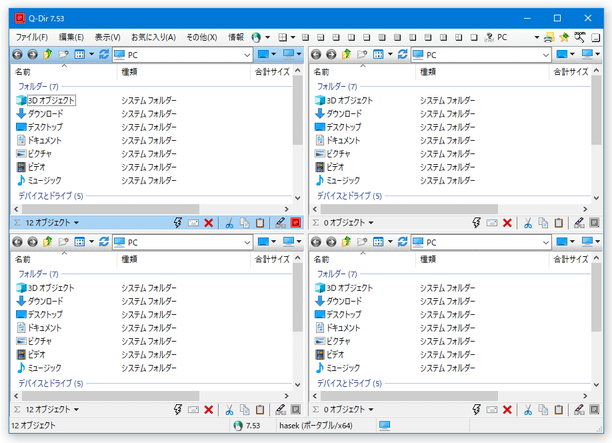Click the network computer icon beside star in main toolbar
The height and width of the screenshot is (443, 612).
(x=549, y=37)
